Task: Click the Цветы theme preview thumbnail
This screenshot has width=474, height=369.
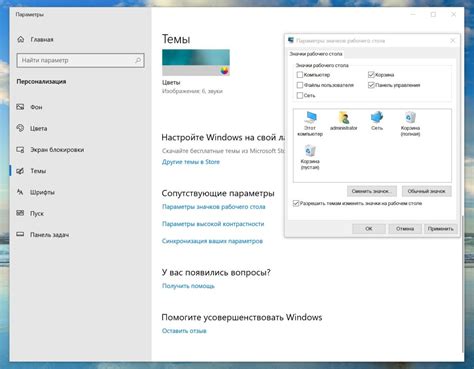Action: [196, 62]
